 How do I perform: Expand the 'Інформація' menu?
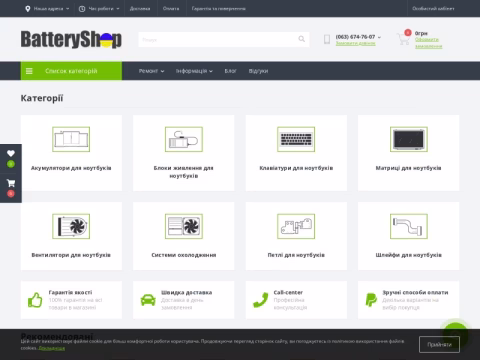click(x=194, y=71)
